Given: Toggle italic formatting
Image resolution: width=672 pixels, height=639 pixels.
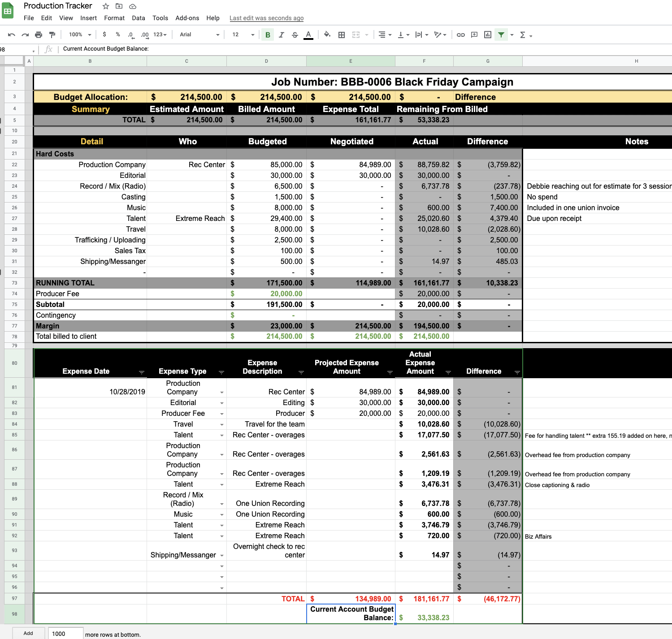Looking at the screenshot, I should point(281,35).
